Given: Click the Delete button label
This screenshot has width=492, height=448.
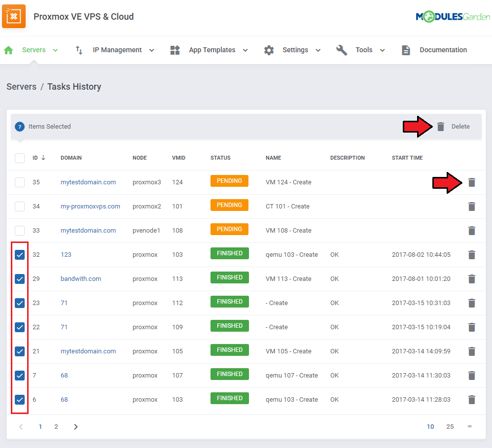Looking at the screenshot, I should (460, 127).
